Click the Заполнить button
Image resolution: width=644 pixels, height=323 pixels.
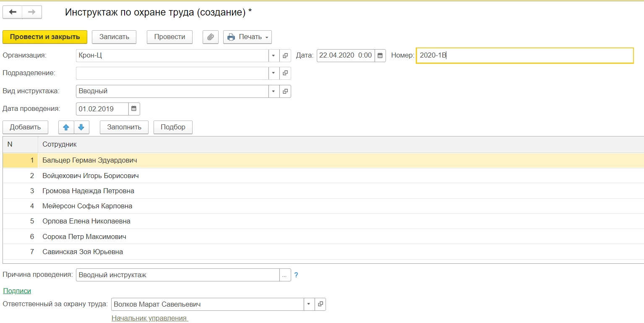coord(124,127)
